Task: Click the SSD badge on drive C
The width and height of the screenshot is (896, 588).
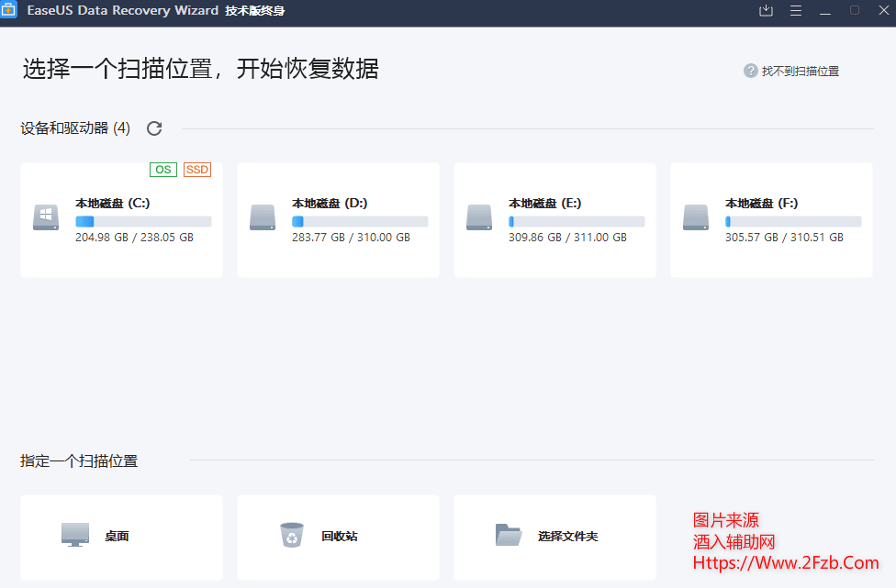Action: tap(197, 170)
